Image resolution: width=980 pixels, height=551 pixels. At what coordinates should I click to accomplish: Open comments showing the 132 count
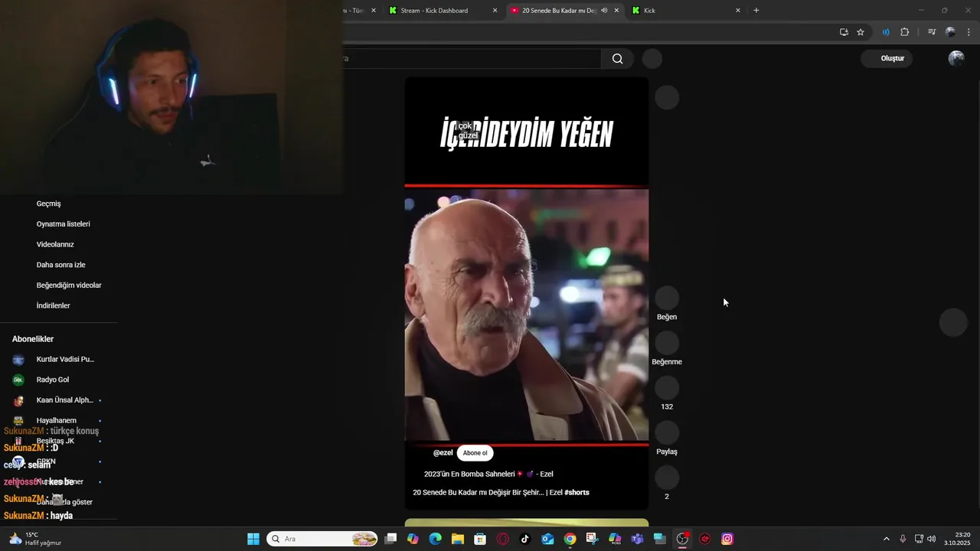[x=667, y=388]
